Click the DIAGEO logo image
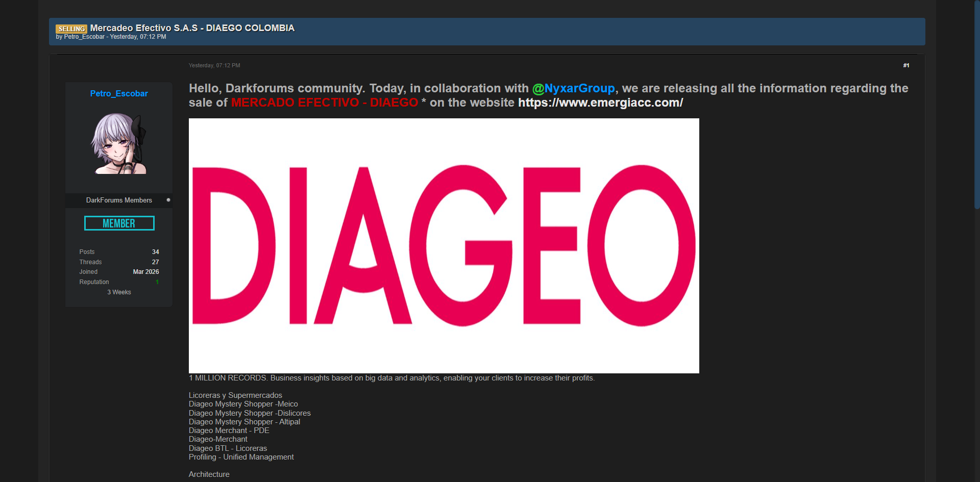 [444, 245]
